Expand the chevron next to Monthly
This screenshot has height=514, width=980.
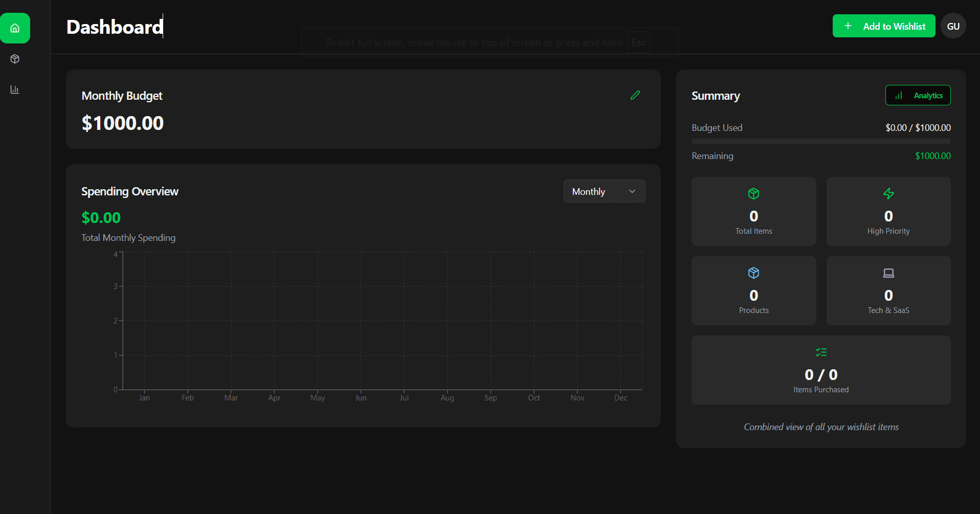632,191
